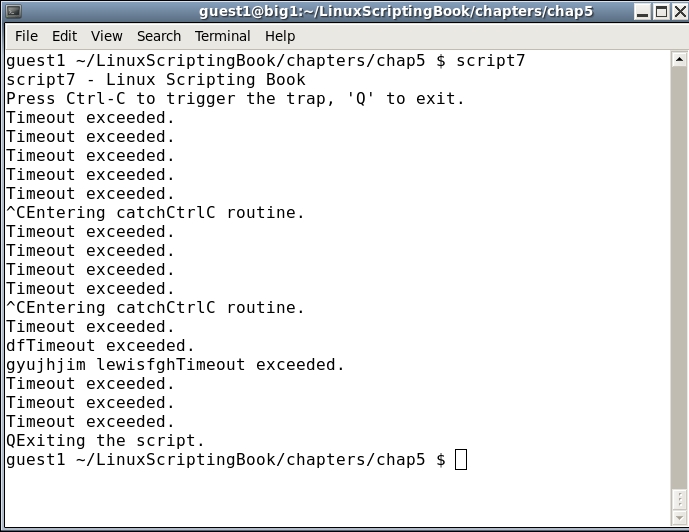The image size is (689, 532).
Task: Open the Edit menu
Action: pos(64,36)
